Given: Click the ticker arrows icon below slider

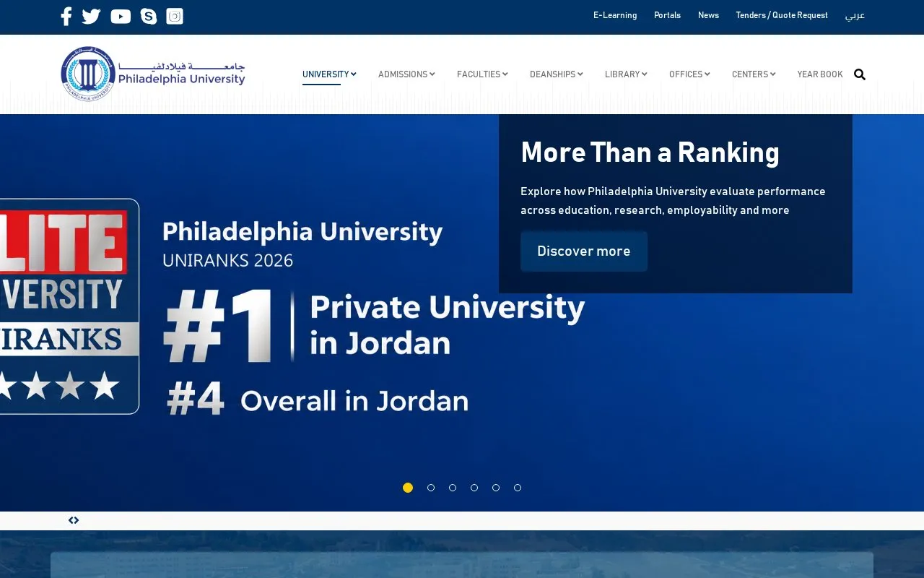Looking at the screenshot, I should coord(74,520).
